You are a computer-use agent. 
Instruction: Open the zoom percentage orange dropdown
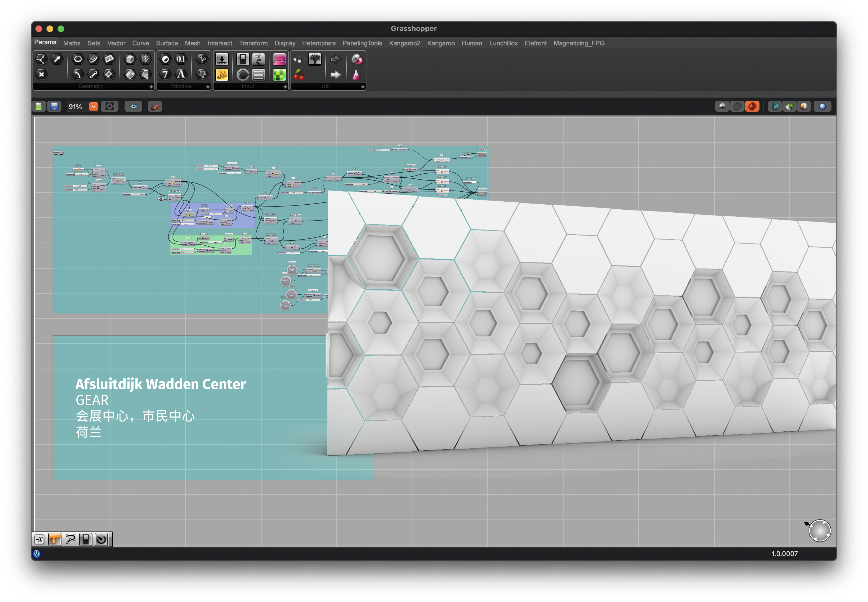click(93, 107)
